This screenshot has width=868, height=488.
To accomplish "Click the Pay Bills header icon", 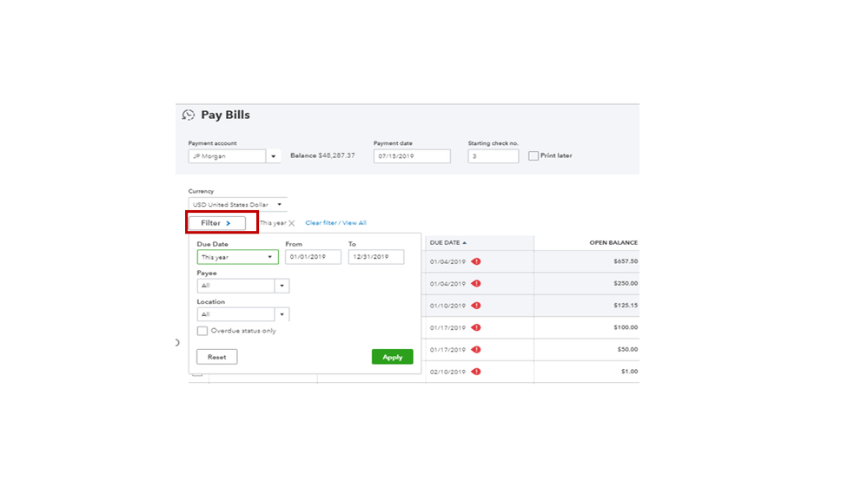I will [189, 115].
